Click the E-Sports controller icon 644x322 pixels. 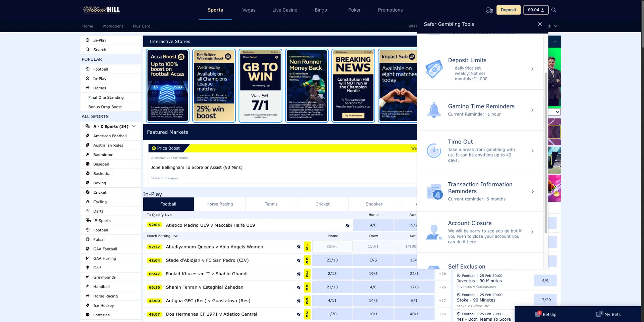point(87,221)
